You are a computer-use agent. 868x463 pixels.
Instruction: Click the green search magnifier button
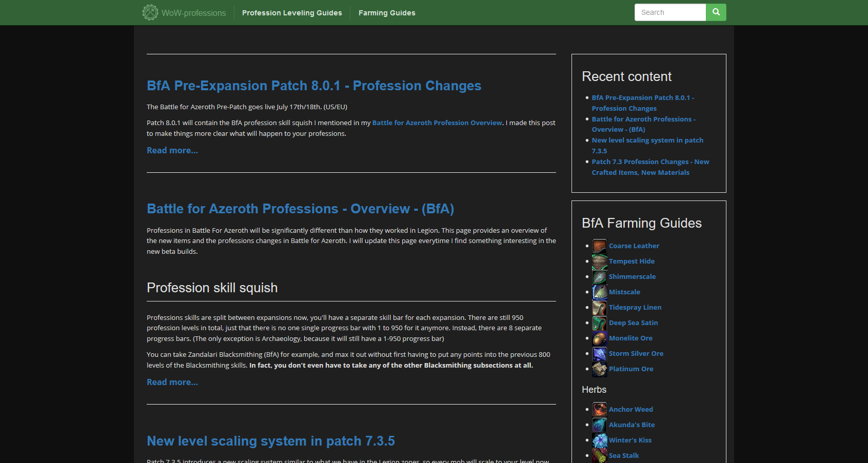pos(716,12)
